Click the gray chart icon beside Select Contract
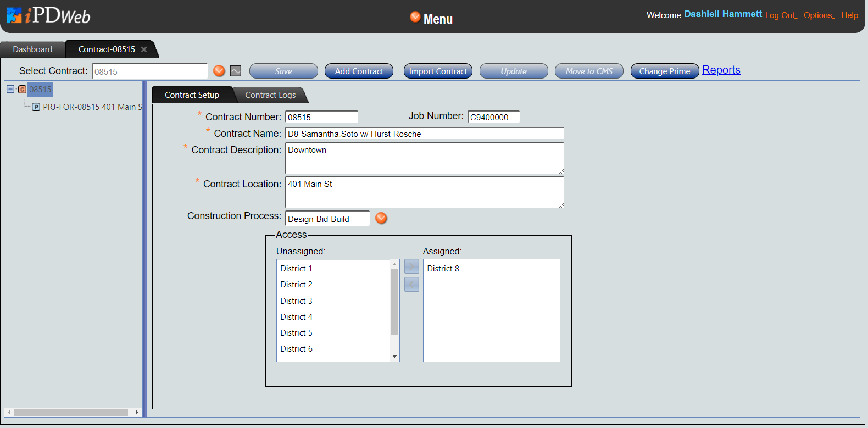 pos(236,71)
